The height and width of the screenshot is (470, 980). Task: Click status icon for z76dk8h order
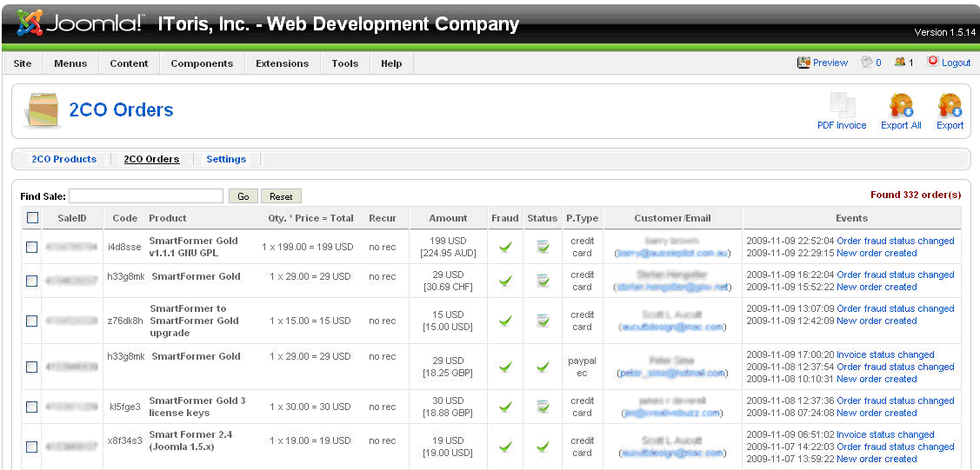tap(543, 321)
